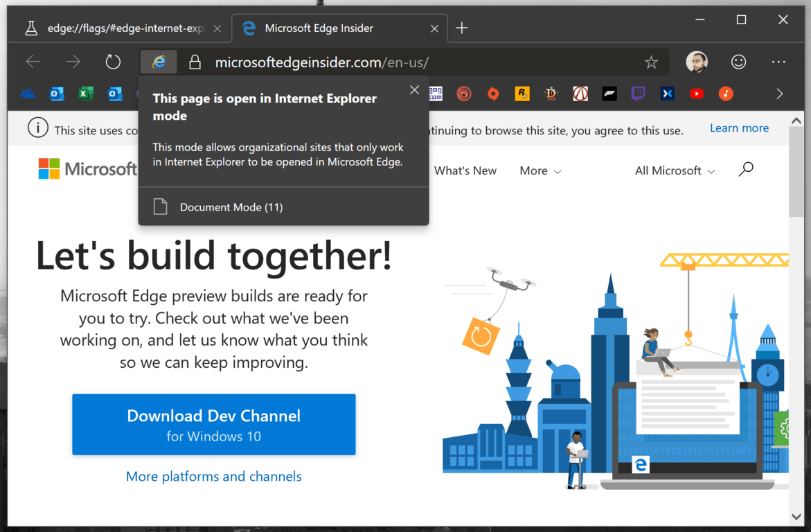Screen dimensions: 811x532
Task: Add page to favorites with star icon
Action: coord(651,62)
